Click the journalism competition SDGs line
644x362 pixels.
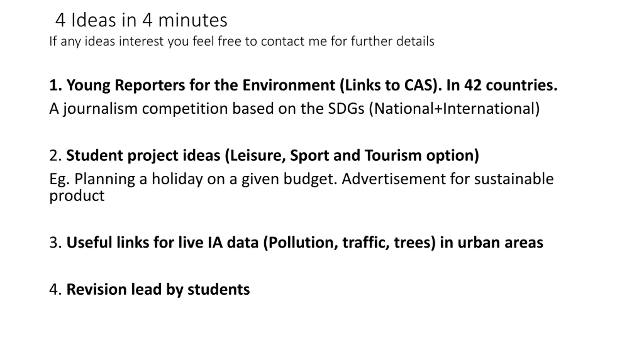pyautogui.click(x=295, y=109)
